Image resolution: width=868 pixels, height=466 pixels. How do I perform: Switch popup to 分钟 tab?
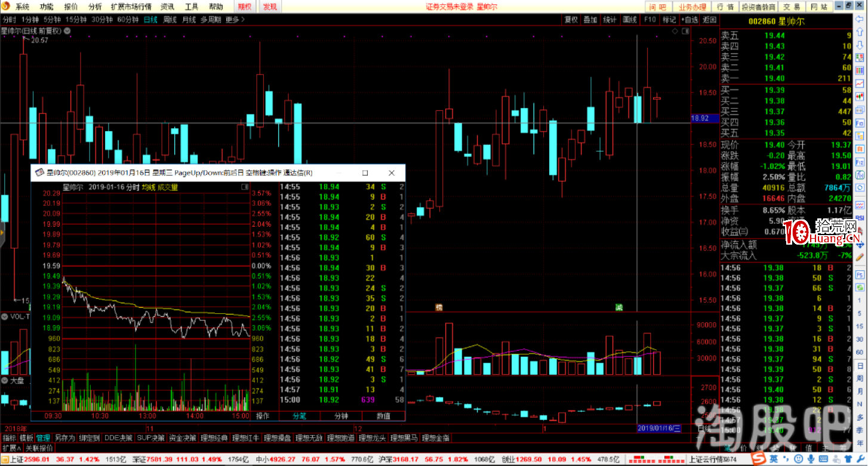click(340, 416)
